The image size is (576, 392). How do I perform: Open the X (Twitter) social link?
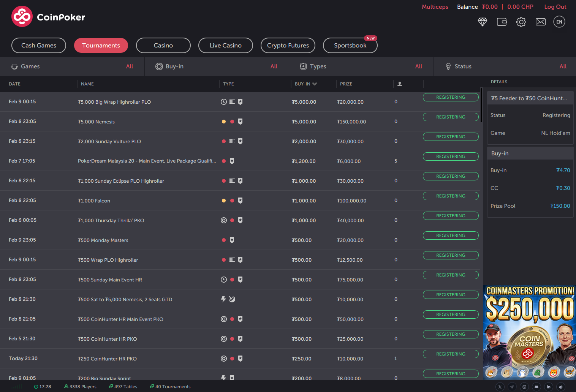tap(500, 387)
